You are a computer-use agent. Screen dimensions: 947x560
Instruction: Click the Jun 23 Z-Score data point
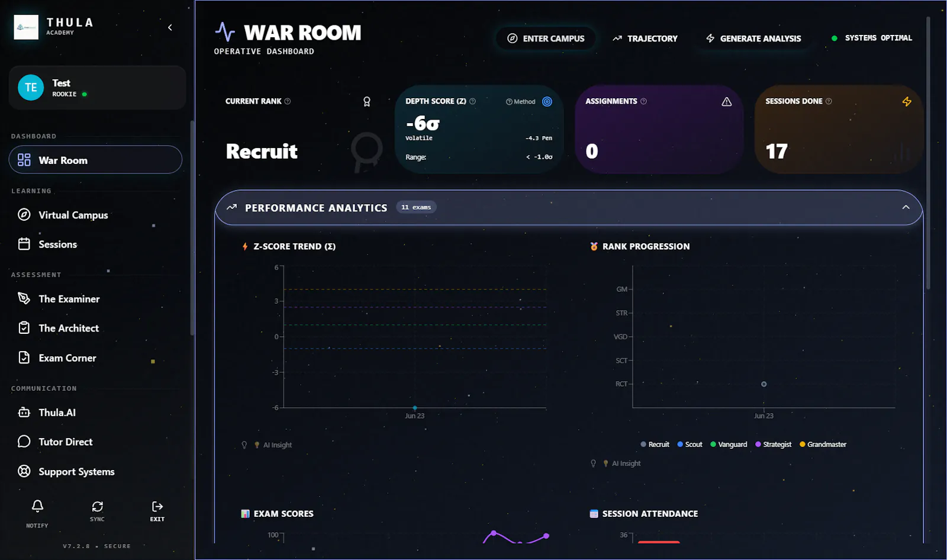(x=415, y=408)
